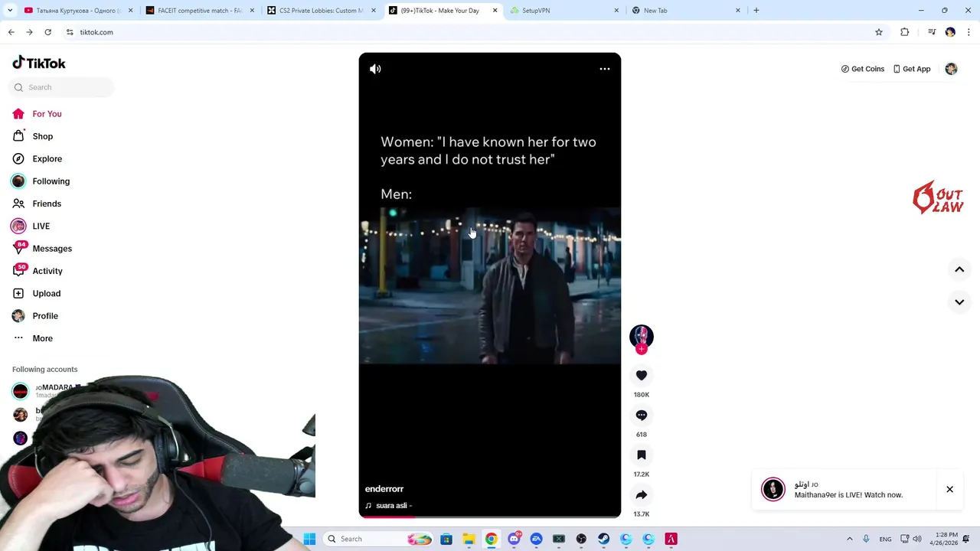Open a new browser tab
The height and width of the screenshot is (551, 980).
click(756, 11)
